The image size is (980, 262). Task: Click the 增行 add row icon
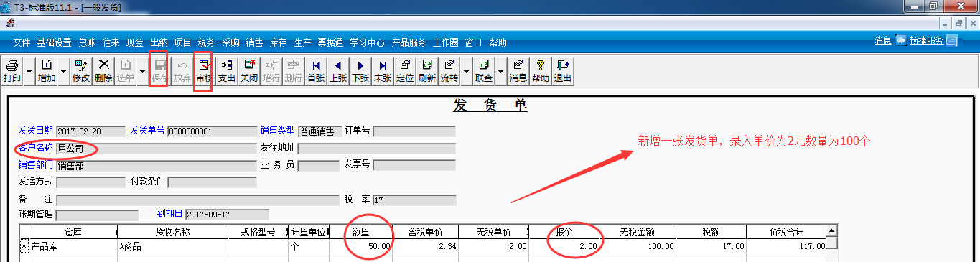[x=271, y=70]
